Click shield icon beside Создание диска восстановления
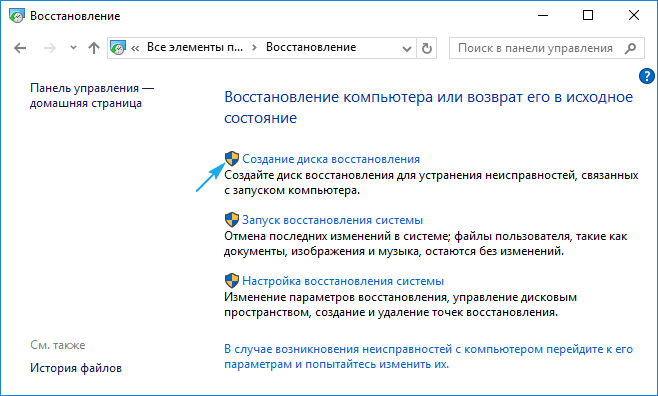 [x=232, y=159]
